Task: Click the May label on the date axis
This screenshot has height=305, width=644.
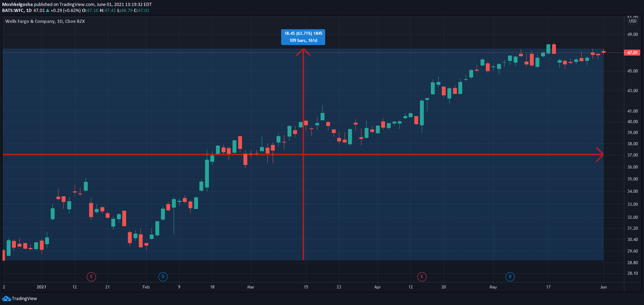Action: 493,287
